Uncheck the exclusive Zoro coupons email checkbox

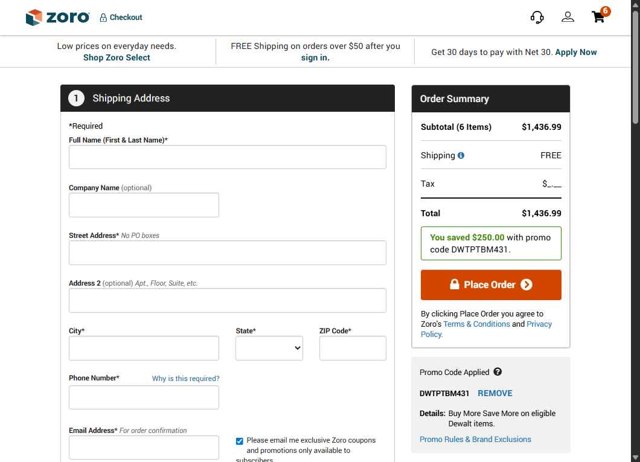[x=240, y=440]
